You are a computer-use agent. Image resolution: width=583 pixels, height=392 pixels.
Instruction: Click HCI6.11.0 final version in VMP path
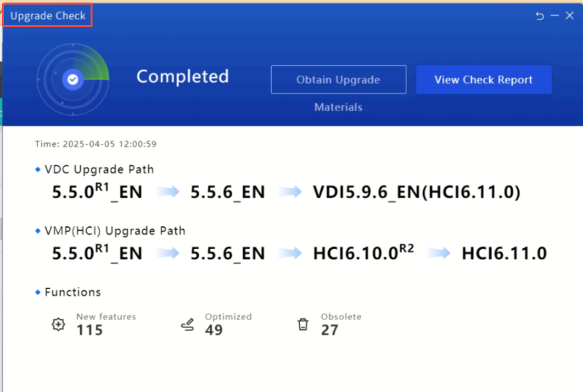pyautogui.click(x=504, y=253)
